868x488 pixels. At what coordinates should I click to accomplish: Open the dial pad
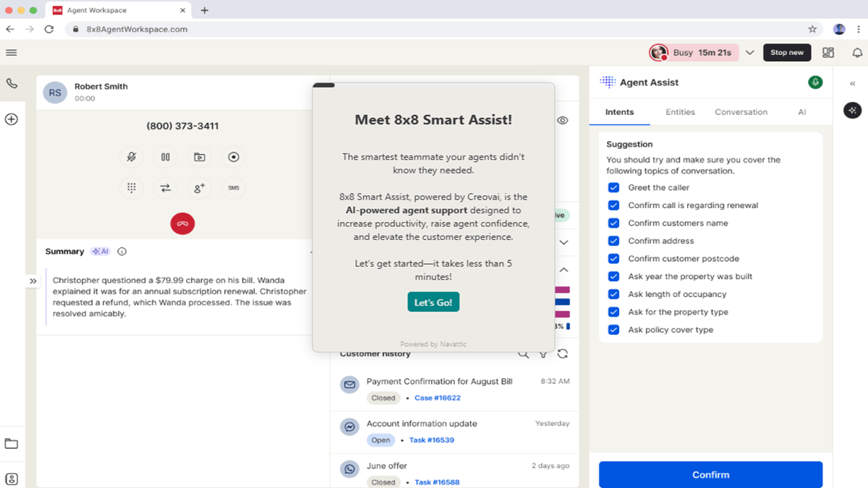click(132, 188)
